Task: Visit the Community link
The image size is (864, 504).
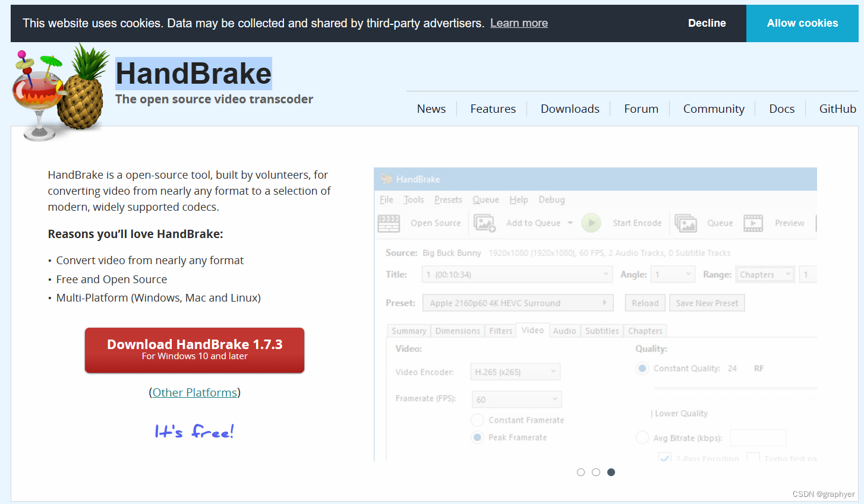Action: pyautogui.click(x=714, y=109)
